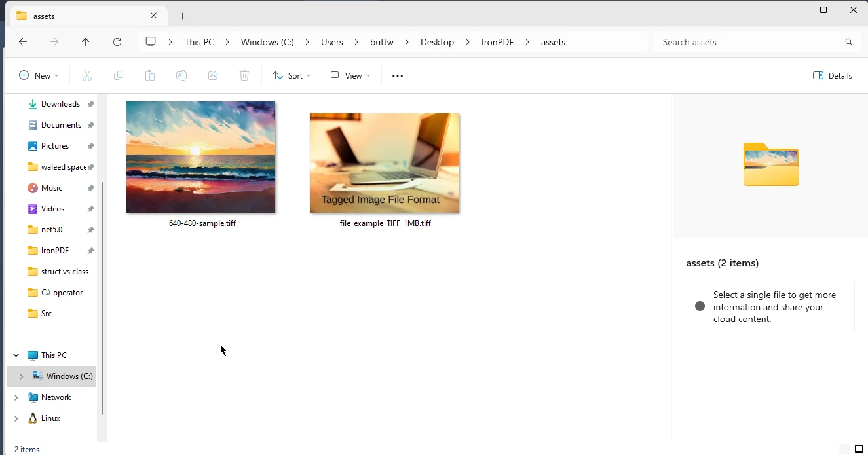Open the New dropdown menu
This screenshot has width=868, height=455.
point(39,76)
